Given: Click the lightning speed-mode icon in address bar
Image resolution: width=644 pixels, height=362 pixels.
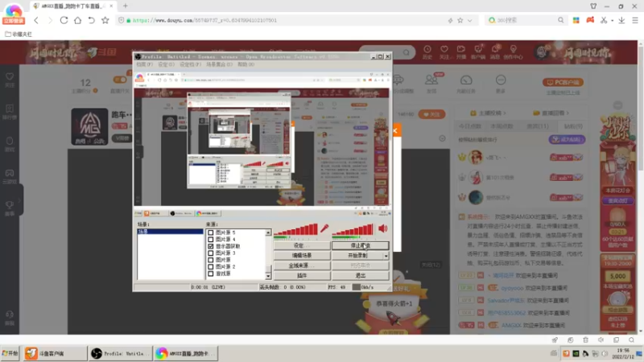Looking at the screenshot, I should (451, 20).
